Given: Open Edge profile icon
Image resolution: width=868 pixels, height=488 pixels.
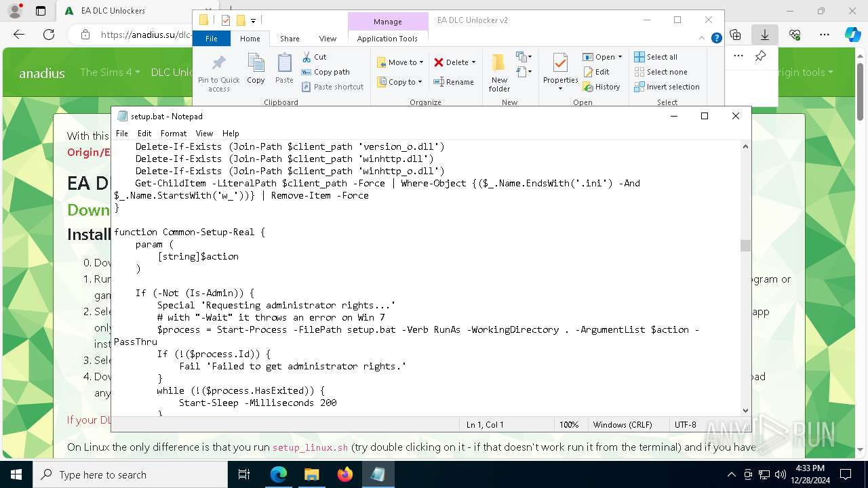Looking at the screenshot, I should [15, 11].
